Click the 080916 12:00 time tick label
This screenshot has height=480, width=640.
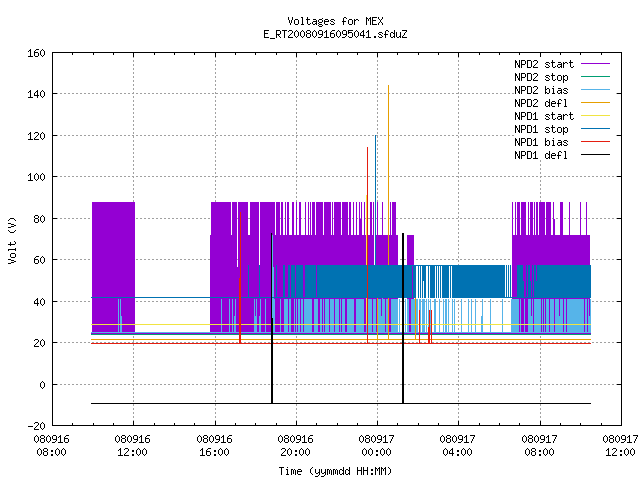pos(133,446)
